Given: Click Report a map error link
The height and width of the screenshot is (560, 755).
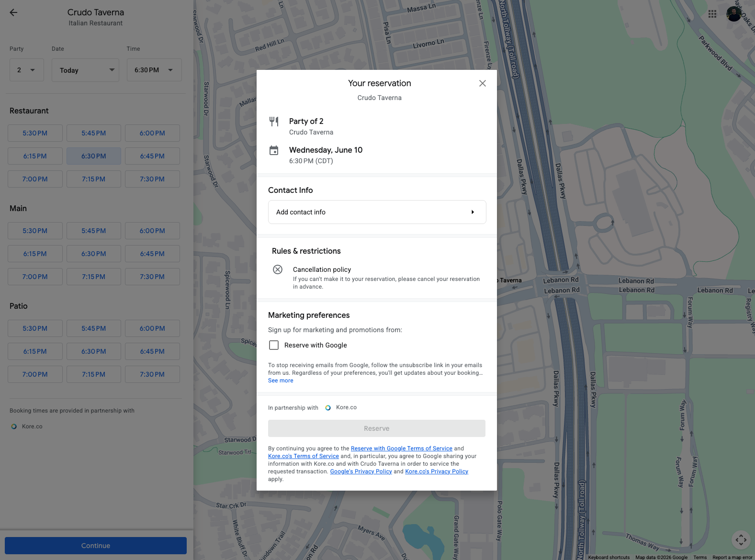Looking at the screenshot, I should click(732, 557).
